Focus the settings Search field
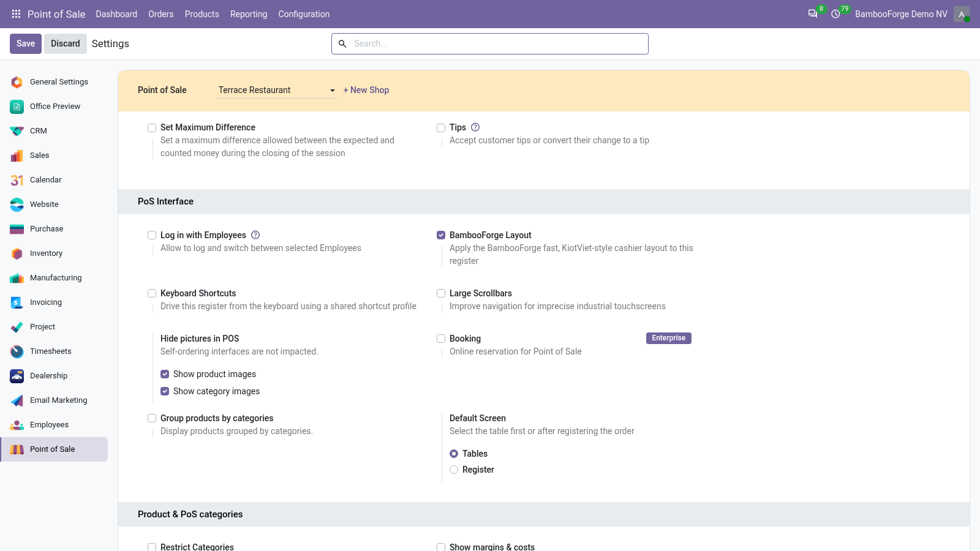Image resolution: width=980 pixels, height=551 pixels. (490, 43)
